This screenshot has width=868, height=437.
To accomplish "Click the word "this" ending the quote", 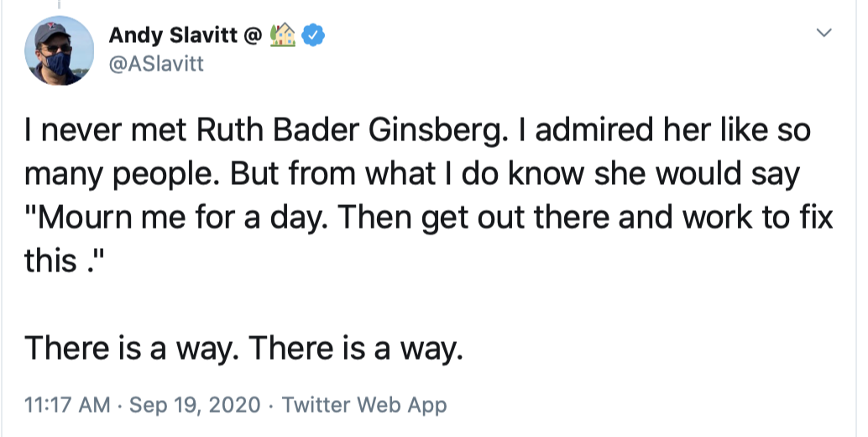I will click(x=51, y=261).
